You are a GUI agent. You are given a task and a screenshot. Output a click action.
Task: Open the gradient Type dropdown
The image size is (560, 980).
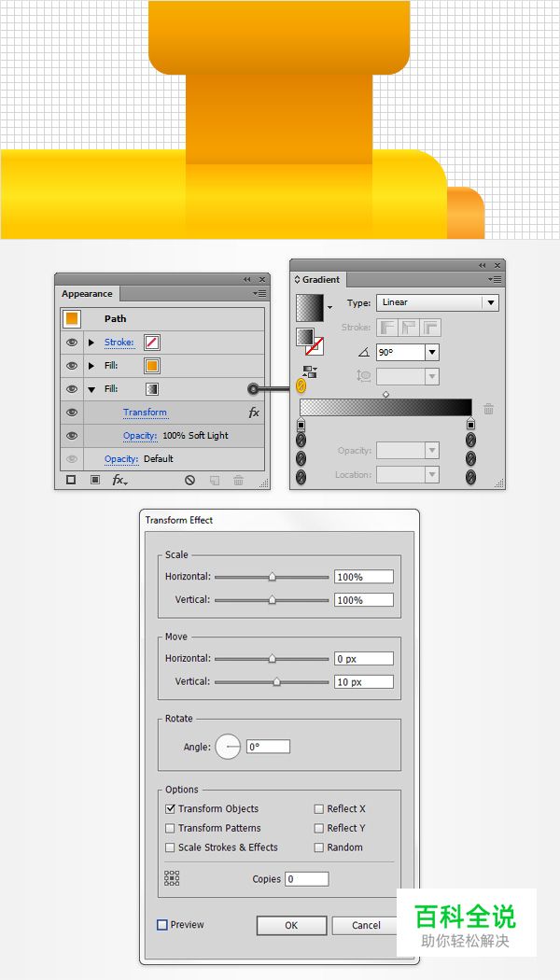490,302
